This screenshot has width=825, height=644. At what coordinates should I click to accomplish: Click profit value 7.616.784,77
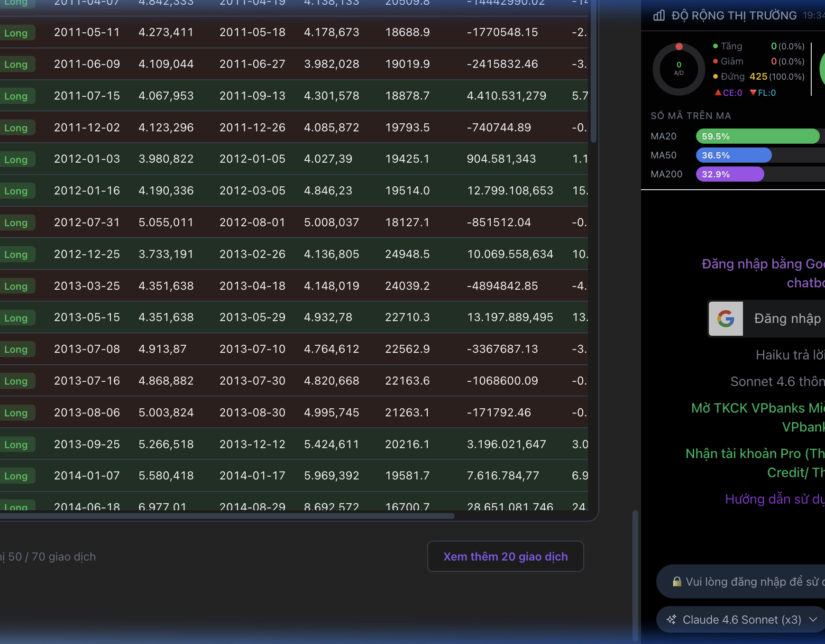(503, 475)
